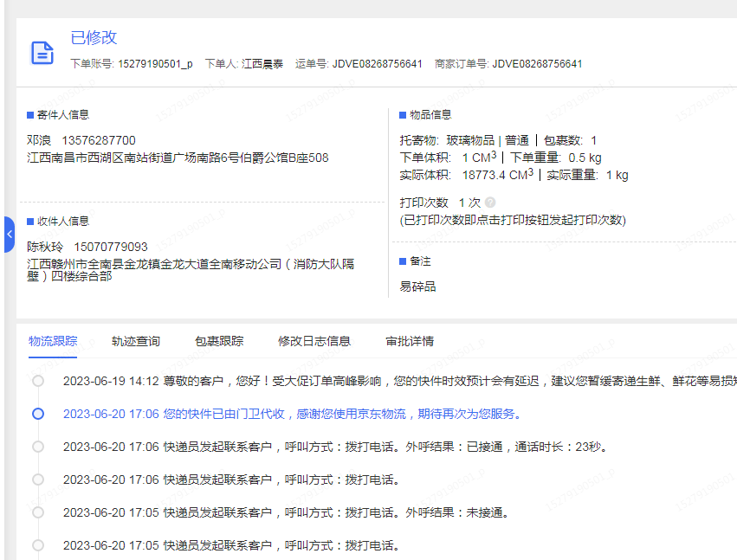This screenshot has width=737, height=560.
Task: Click the timeline node for 未接通 entry
Action: click(x=38, y=512)
